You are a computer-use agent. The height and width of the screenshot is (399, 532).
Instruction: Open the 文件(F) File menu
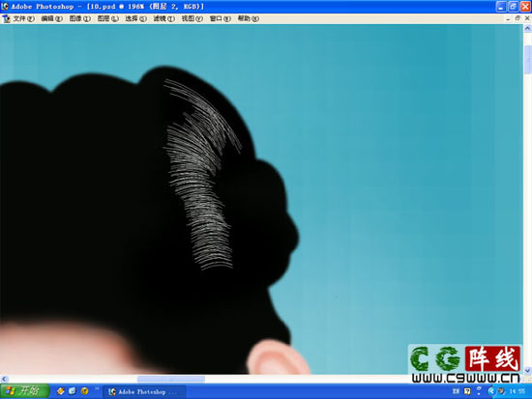24,18
